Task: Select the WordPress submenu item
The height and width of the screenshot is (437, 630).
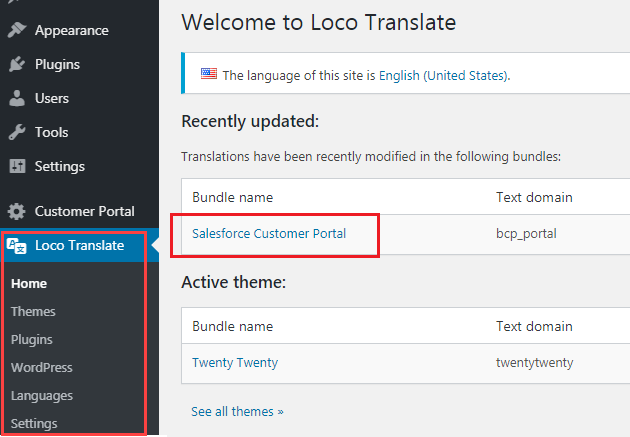Action: pyautogui.click(x=42, y=367)
